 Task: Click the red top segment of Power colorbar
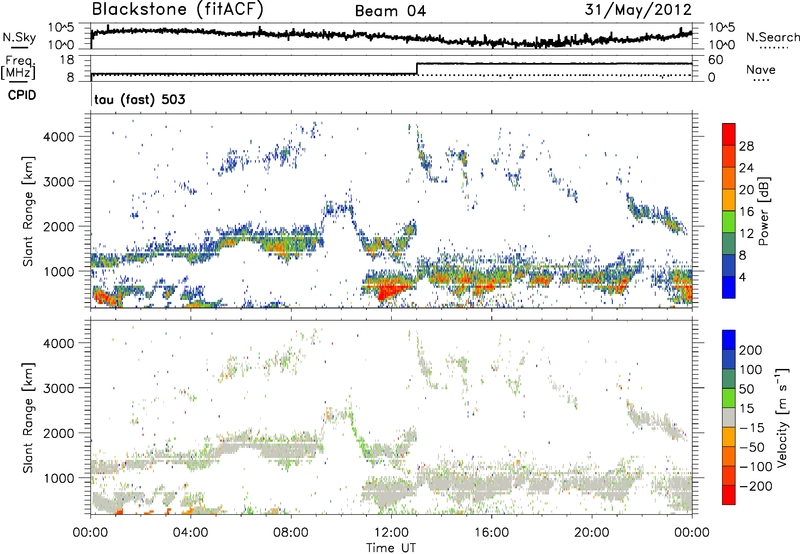click(729, 135)
